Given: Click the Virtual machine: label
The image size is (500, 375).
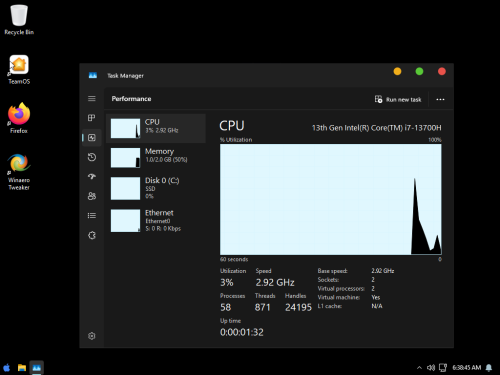Looking at the screenshot, I should (339, 297).
